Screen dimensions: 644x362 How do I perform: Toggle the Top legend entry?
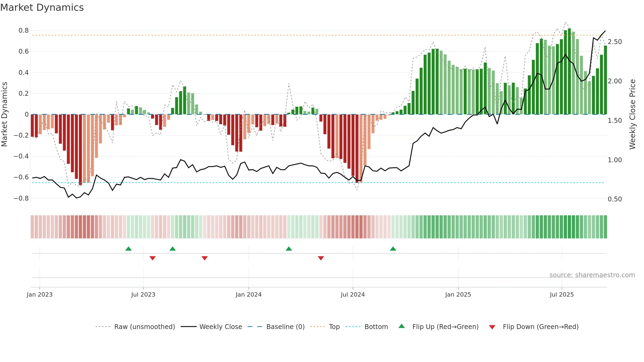pyautogui.click(x=325, y=327)
